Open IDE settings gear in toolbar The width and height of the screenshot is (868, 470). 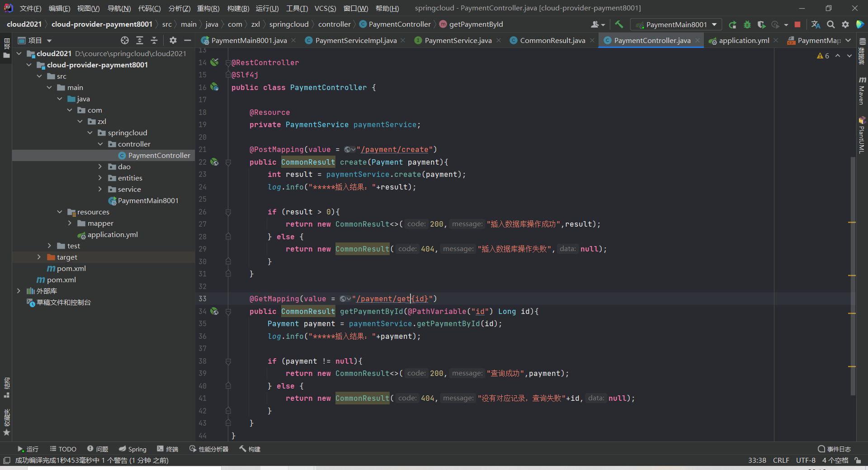[x=845, y=24]
